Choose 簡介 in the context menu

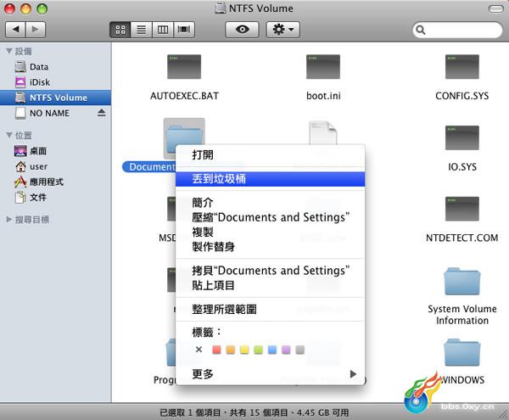click(x=270, y=203)
